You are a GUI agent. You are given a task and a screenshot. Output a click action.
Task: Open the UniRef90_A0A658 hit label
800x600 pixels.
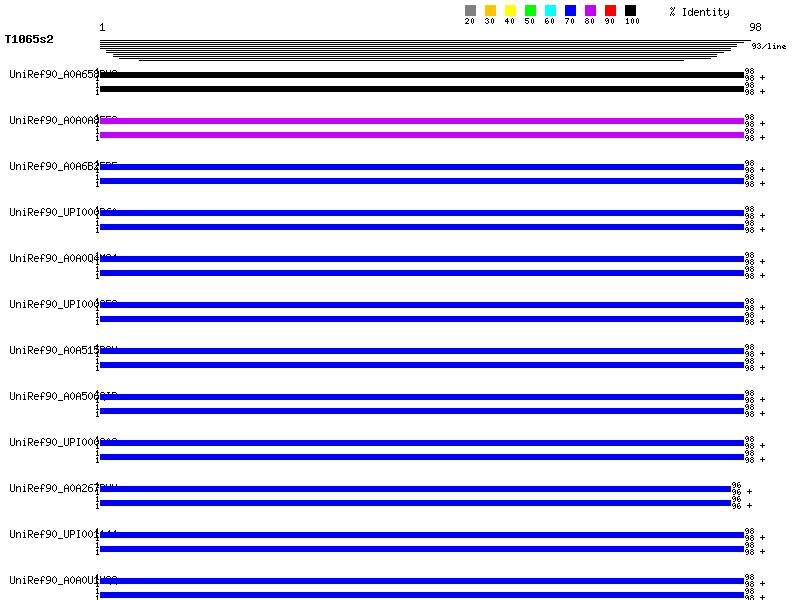pos(62,74)
